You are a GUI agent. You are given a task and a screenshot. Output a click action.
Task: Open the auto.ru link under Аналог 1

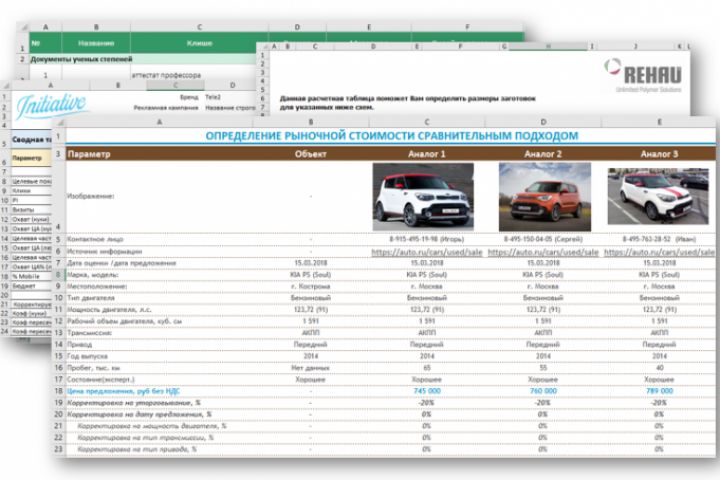click(427, 252)
